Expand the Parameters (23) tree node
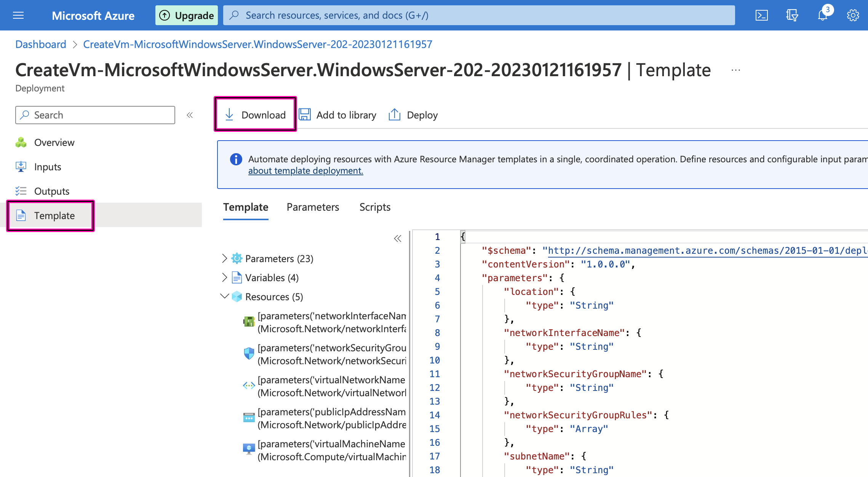Image resolution: width=868 pixels, height=477 pixels. coord(224,258)
